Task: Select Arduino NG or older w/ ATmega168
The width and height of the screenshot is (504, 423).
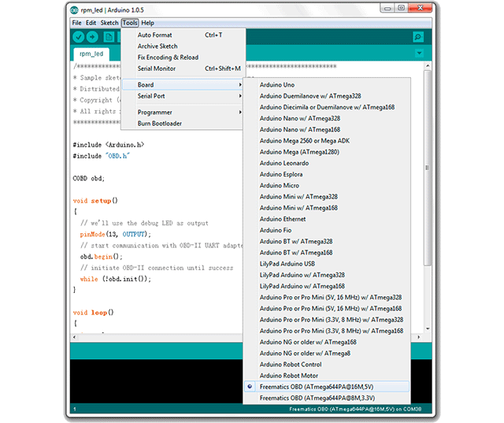Action: [327, 343]
